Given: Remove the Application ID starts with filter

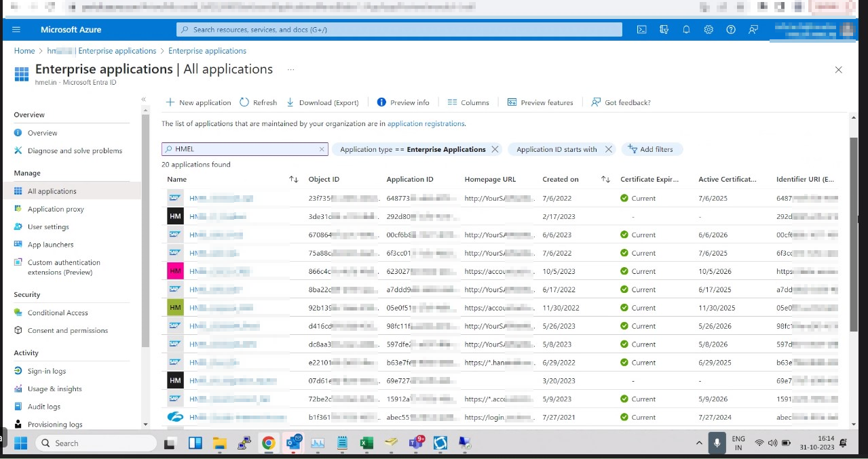Looking at the screenshot, I should tap(609, 149).
